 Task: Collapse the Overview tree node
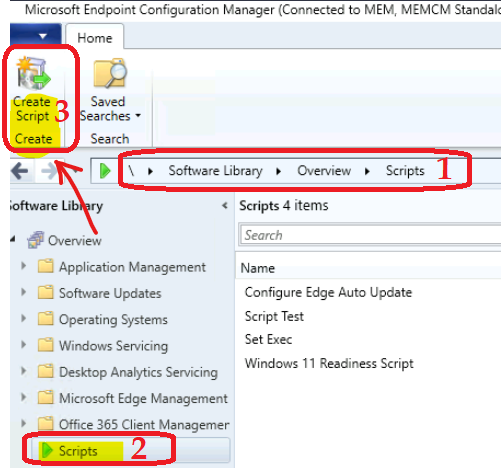(13, 239)
